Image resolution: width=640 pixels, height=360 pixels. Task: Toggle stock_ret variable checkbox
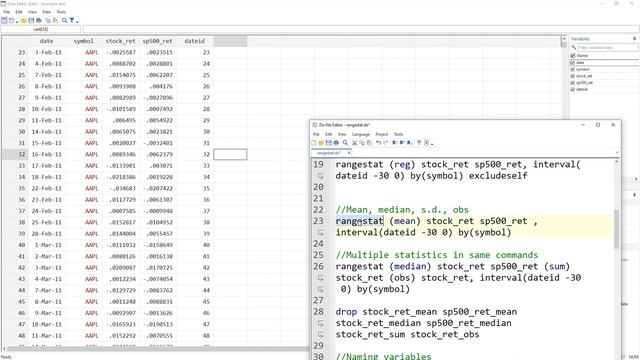573,76
